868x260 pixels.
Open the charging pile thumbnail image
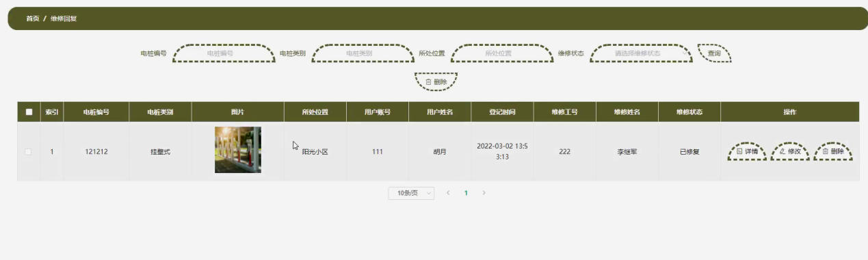pos(238,150)
